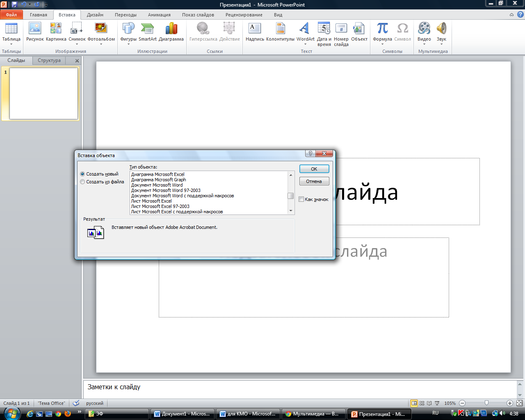Viewport: 525px width, 420px height.
Task: Click the object type list scrollbar thumb
Action: click(x=291, y=196)
